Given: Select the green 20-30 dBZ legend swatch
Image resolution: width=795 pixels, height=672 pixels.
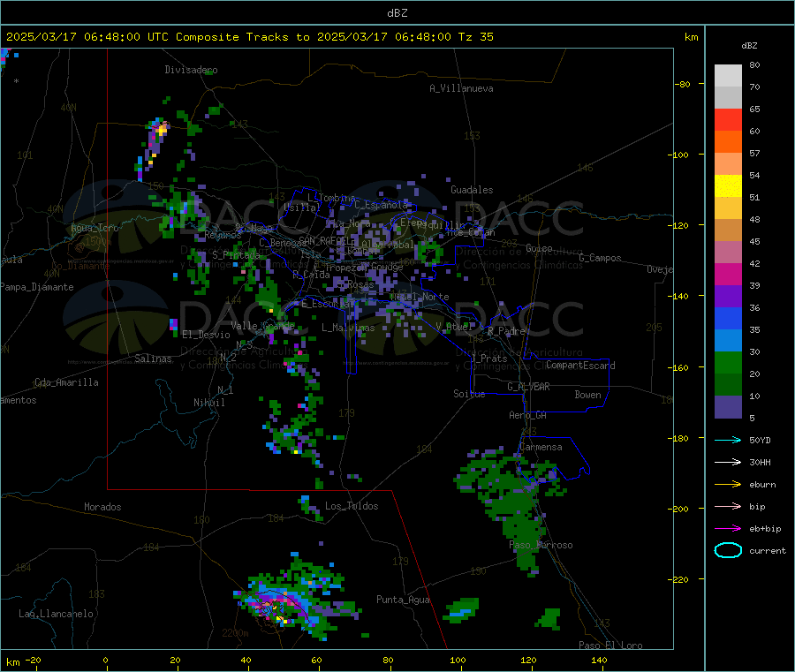Looking at the screenshot, I should 728,362.
